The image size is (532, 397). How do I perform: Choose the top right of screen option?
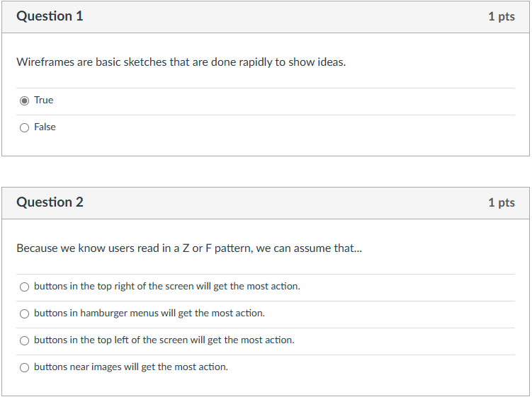coord(24,287)
